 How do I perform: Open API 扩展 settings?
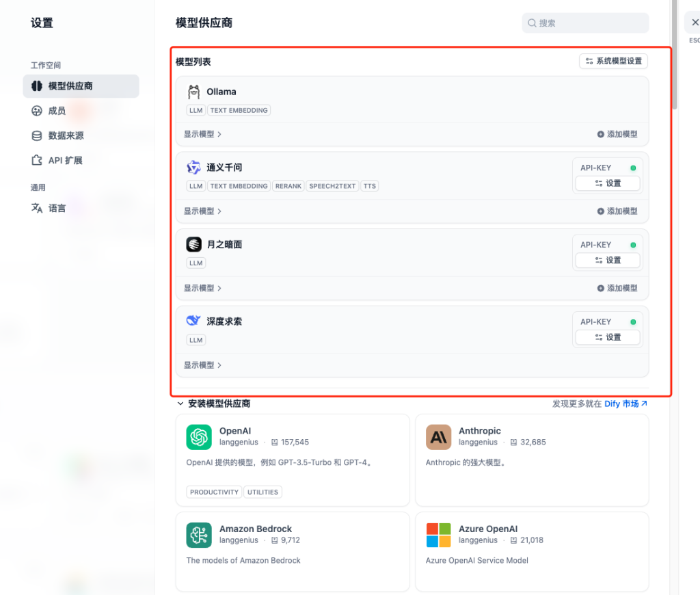pos(81,160)
